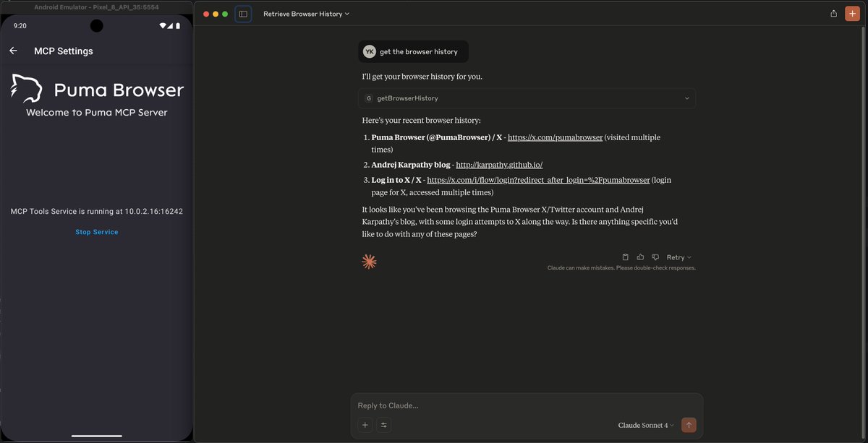Click the 'Log in to X / X' bold text

[x=396, y=180]
